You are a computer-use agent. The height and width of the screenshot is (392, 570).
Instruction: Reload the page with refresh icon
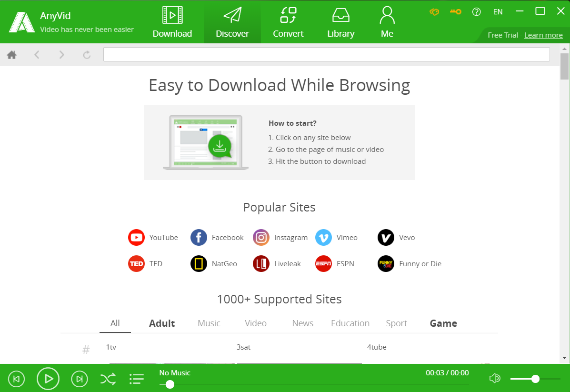coord(87,55)
